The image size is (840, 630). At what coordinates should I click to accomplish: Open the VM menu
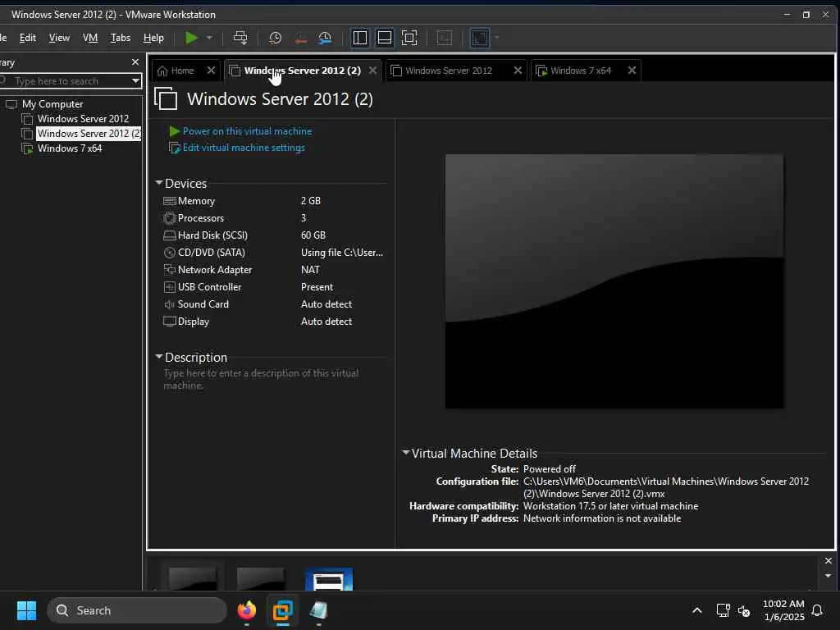90,38
